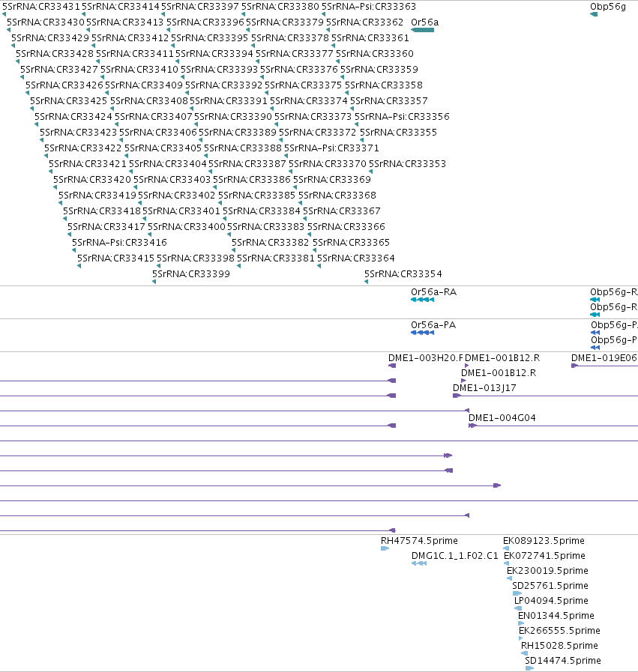Open the 5SrRNA:CR33373 label
Screen dimensions: 638x672
tap(313, 117)
